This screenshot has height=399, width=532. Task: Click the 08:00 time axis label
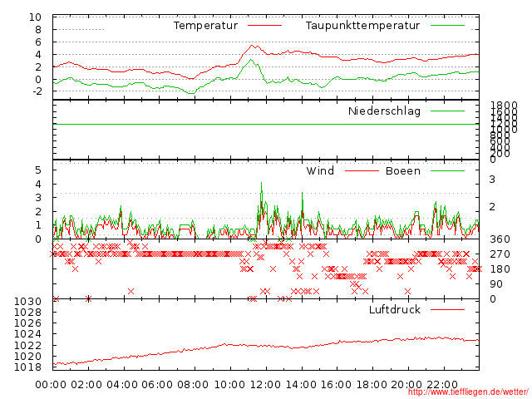(193, 385)
